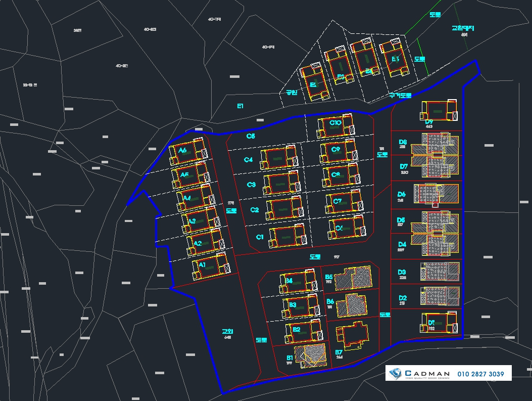Choose the D6 lot label

click(401, 194)
